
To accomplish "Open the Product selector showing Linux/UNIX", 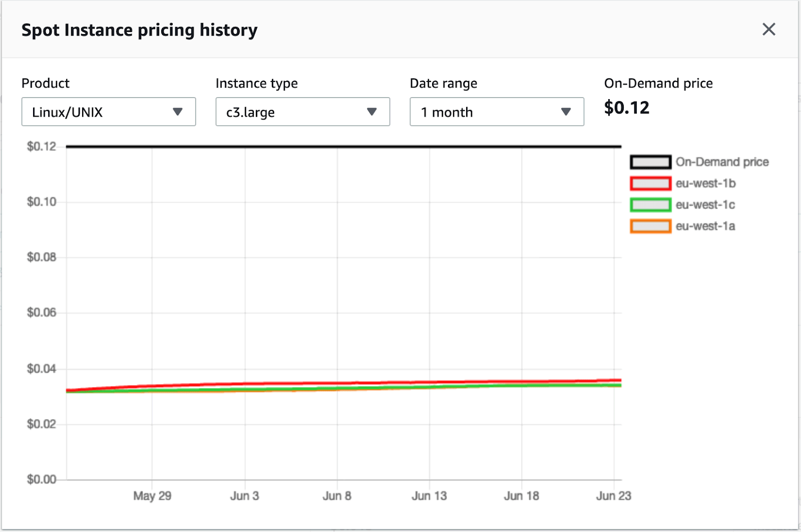I will click(108, 112).
